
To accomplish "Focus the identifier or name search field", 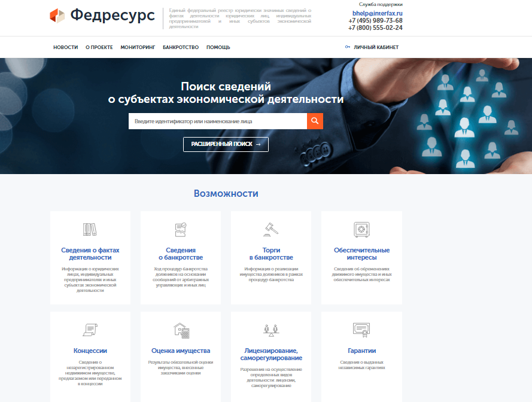I will click(x=217, y=121).
